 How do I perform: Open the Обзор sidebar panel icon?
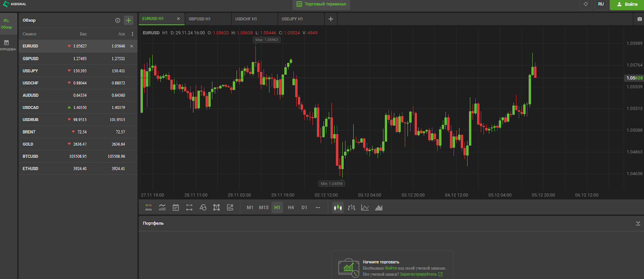(x=6, y=23)
